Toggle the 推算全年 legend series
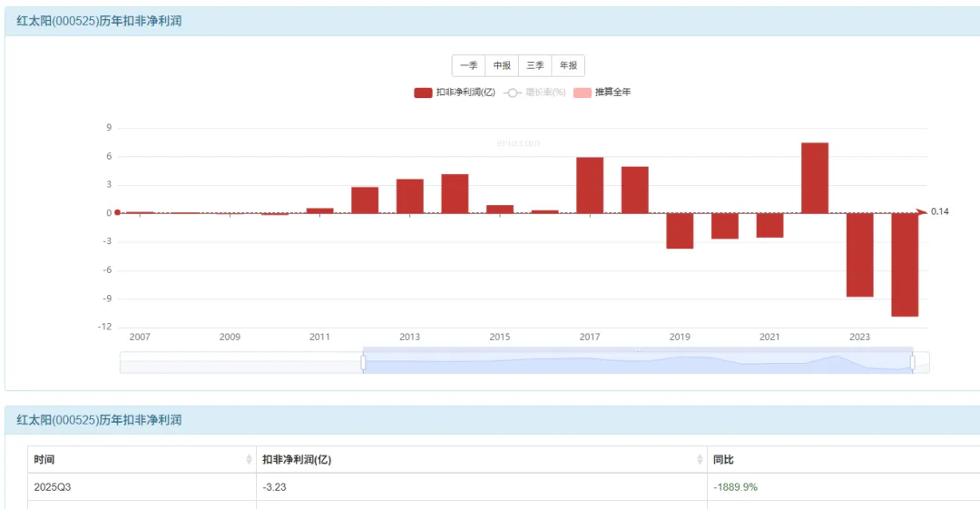Screen dimensions: 980x509 (x=602, y=93)
